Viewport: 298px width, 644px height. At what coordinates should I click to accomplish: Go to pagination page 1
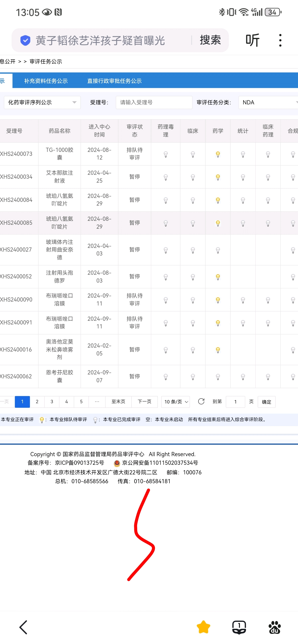tap(22, 402)
